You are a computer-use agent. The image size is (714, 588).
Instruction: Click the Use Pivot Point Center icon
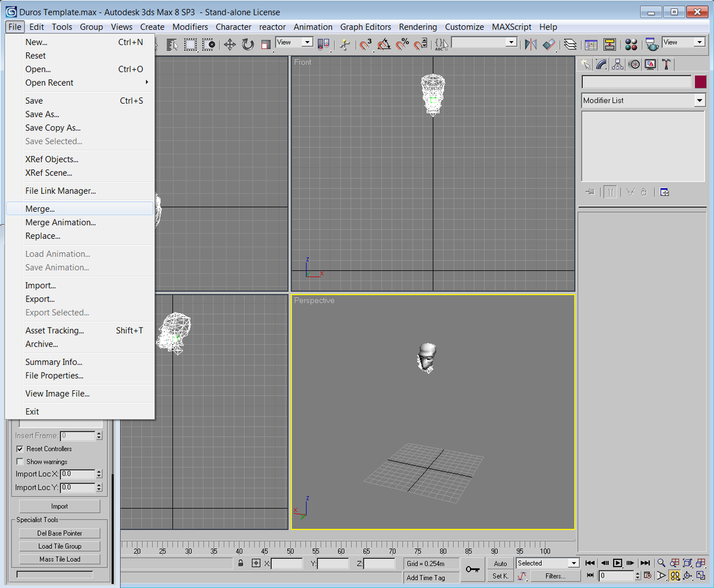[324, 44]
